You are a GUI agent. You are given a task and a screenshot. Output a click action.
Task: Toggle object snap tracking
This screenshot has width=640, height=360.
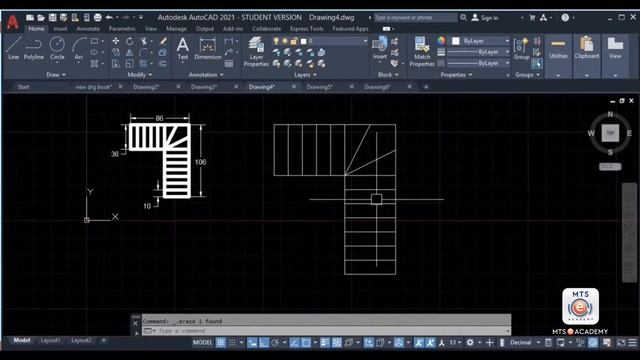tap(294, 342)
